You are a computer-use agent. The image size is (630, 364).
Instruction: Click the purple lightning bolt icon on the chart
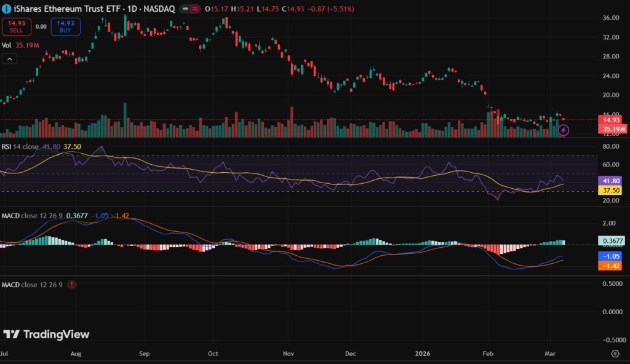[x=564, y=130]
